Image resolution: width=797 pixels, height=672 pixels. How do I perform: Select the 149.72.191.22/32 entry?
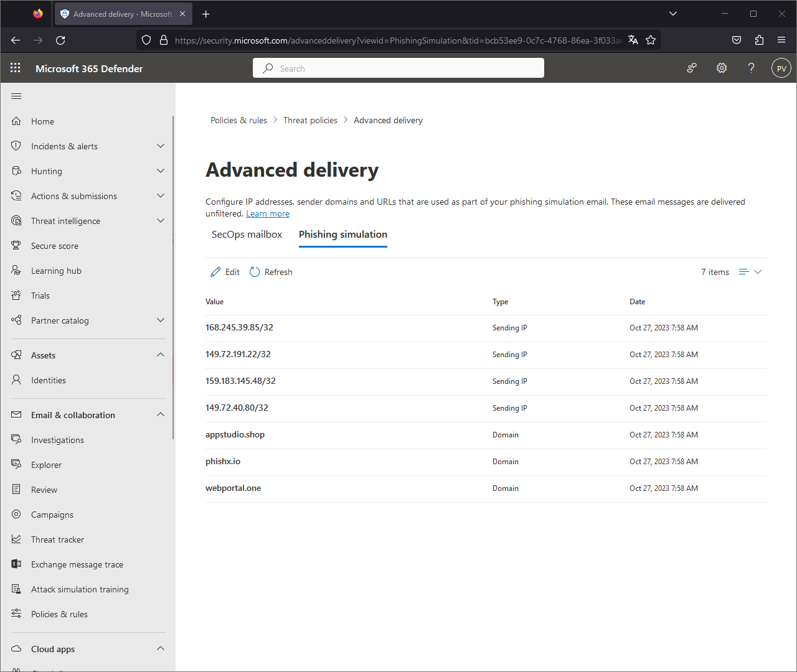point(486,355)
